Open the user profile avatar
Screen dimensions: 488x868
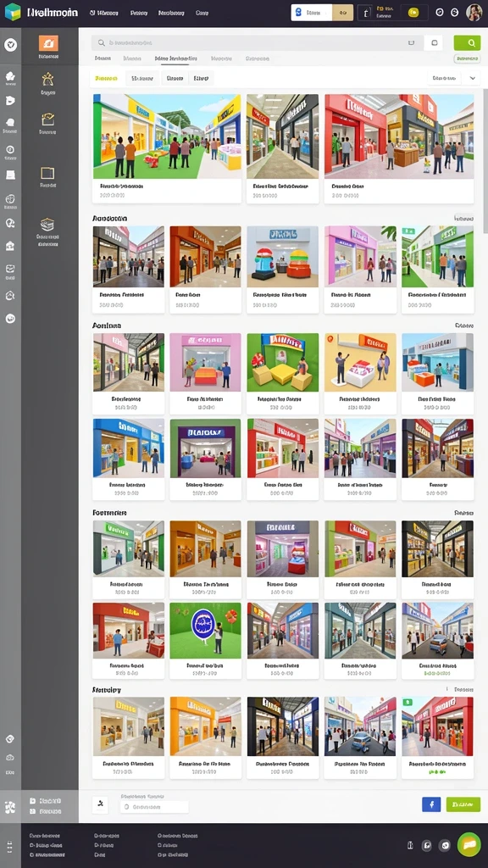[474, 12]
